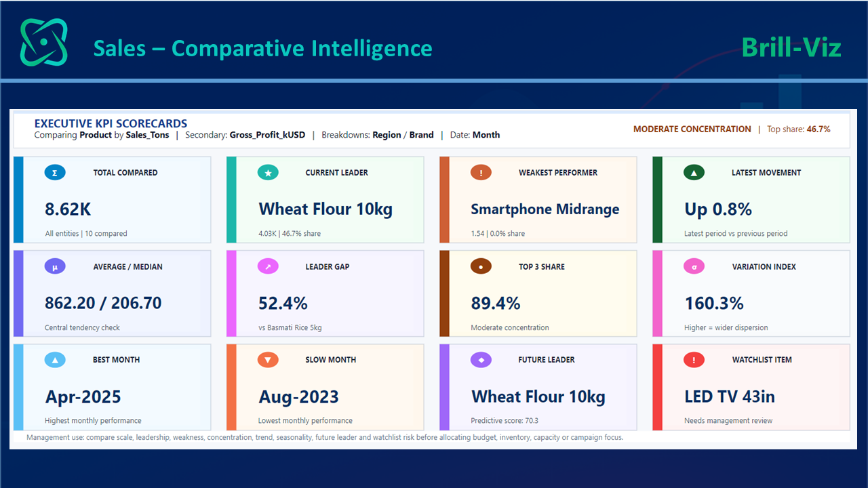868x488 pixels.
Task: Click the red alert icon on Watchlist Item card
Action: (x=694, y=360)
